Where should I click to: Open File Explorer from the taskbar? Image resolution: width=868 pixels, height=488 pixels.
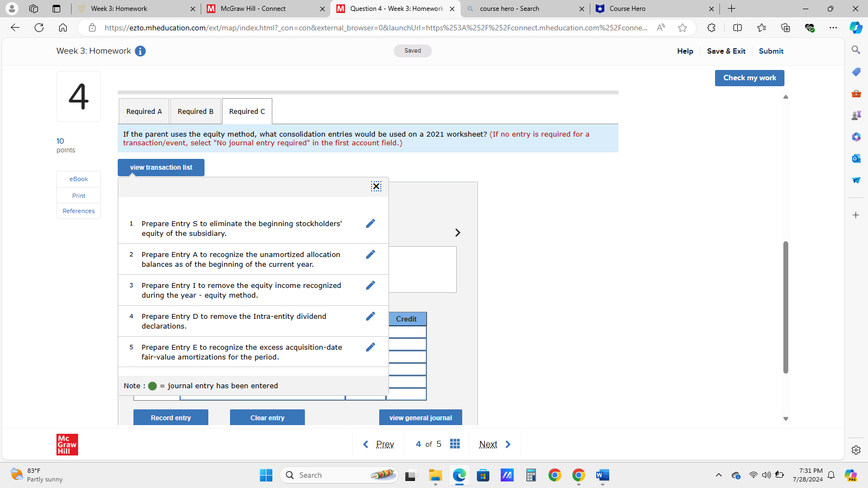pos(436,476)
